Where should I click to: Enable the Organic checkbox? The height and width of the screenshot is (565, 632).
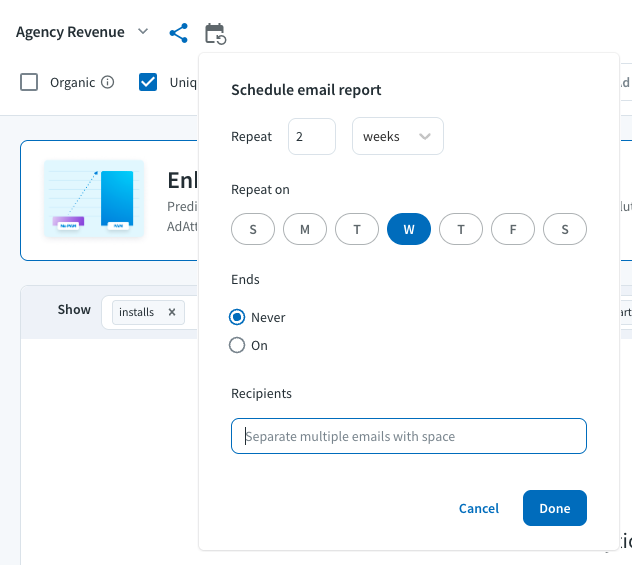(29, 82)
